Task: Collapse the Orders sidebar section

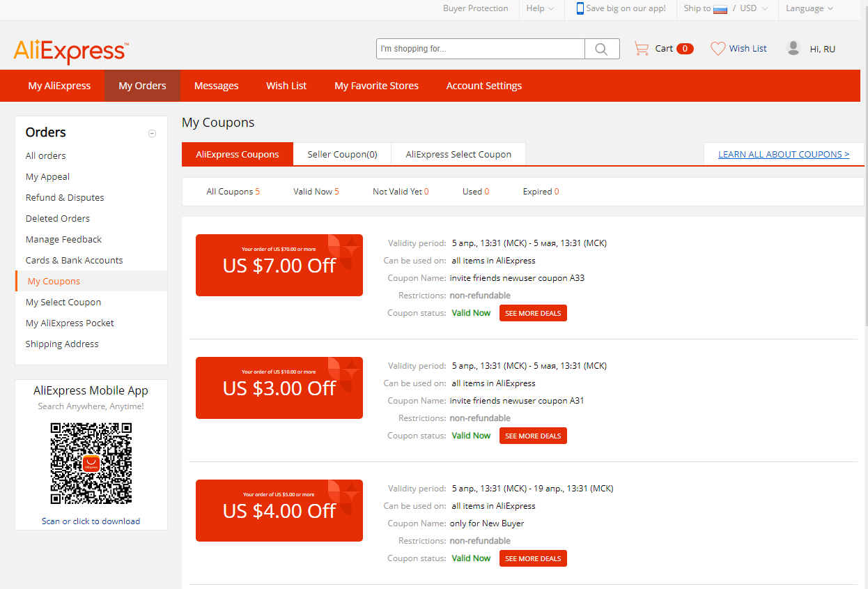Action: (x=152, y=133)
